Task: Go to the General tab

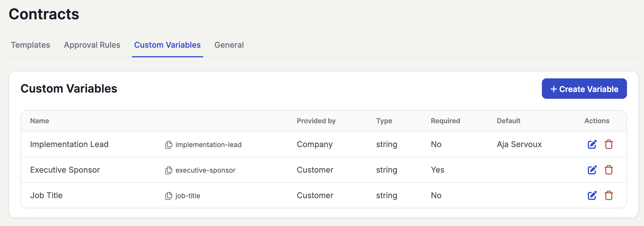Action: click(229, 45)
